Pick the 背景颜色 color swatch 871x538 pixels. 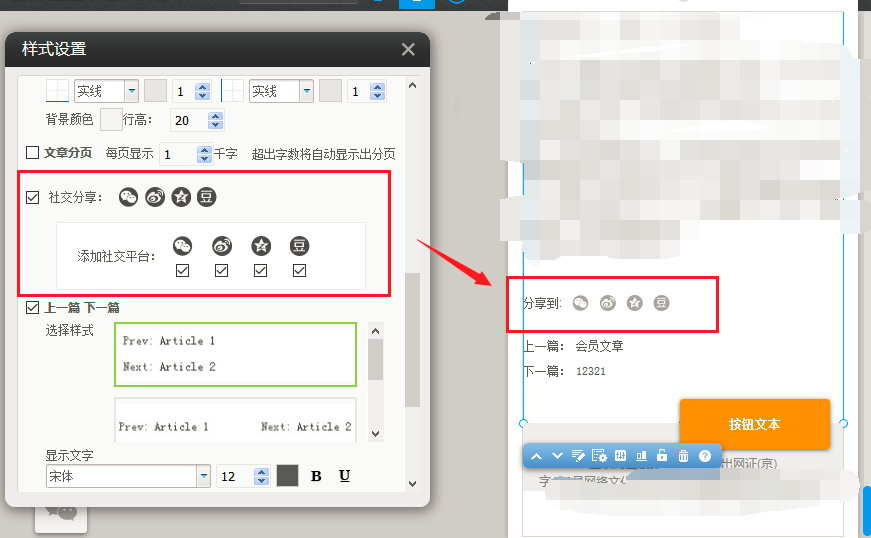click(111, 120)
